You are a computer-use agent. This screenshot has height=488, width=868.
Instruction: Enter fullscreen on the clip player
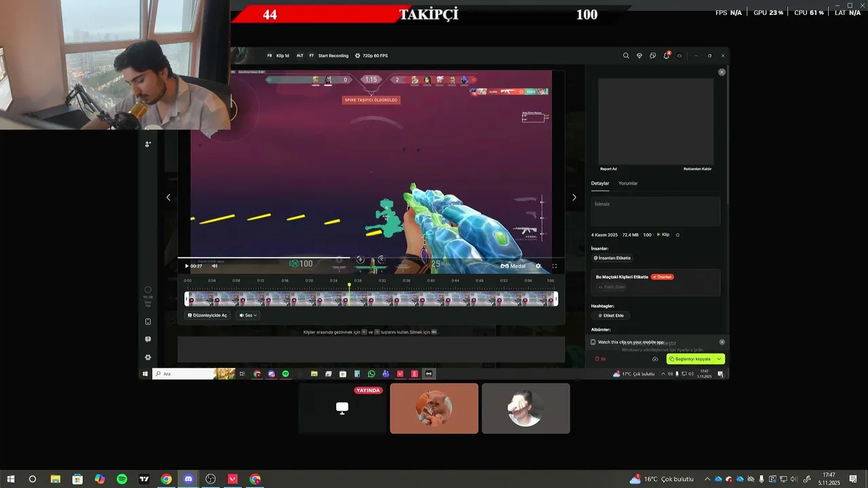coord(554,266)
